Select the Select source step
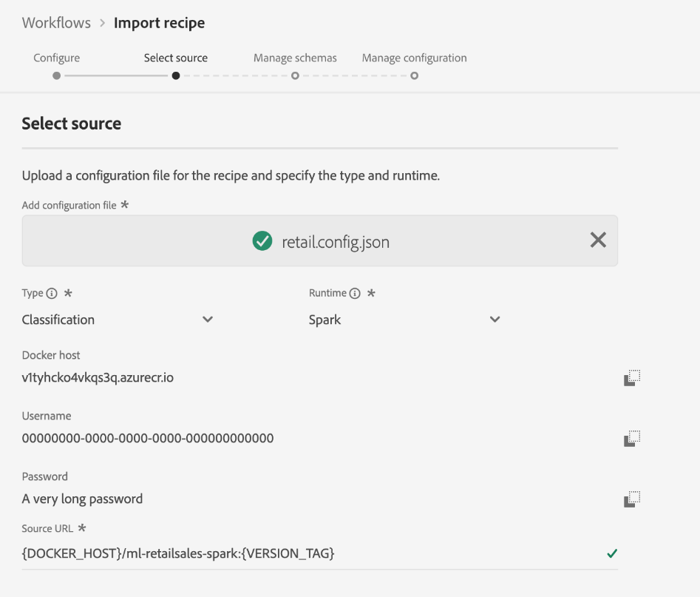The width and height of the screenshot is (700, 597). (176, 58)
